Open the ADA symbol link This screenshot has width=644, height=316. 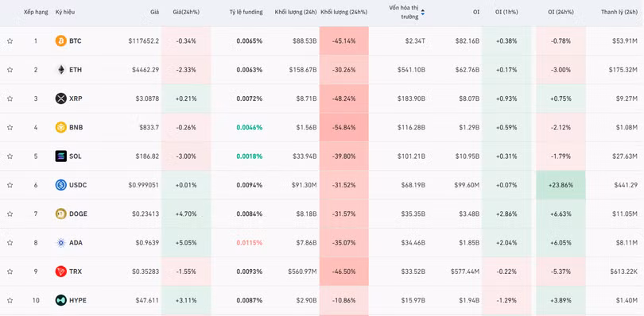point(76,242)
